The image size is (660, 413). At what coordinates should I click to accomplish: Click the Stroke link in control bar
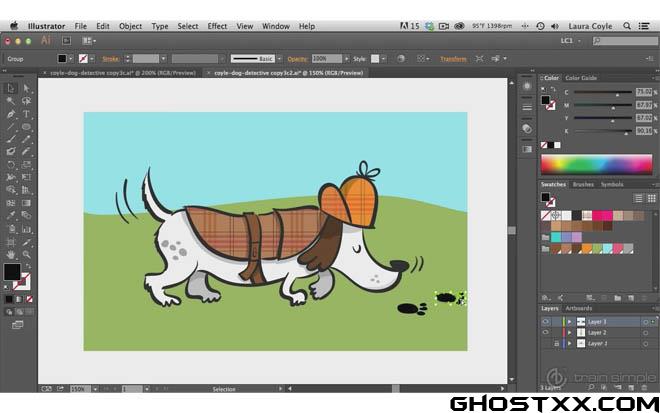[110, 59]
